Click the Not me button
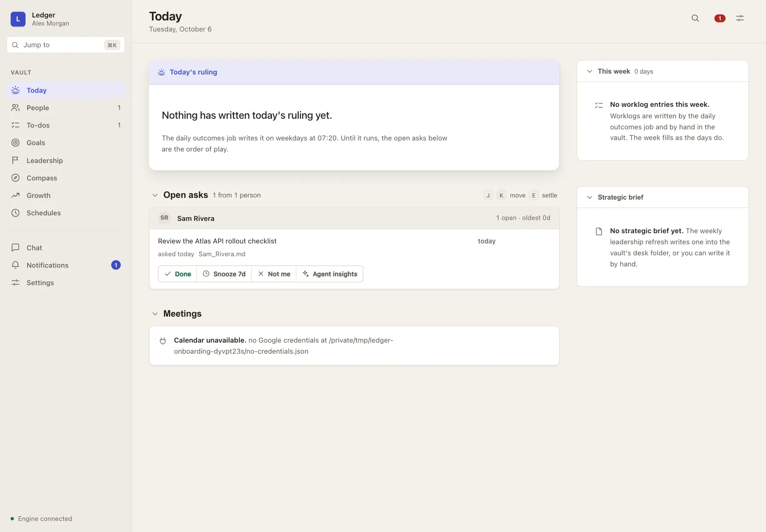The image size is (766, 532). (x=274, y=274)
